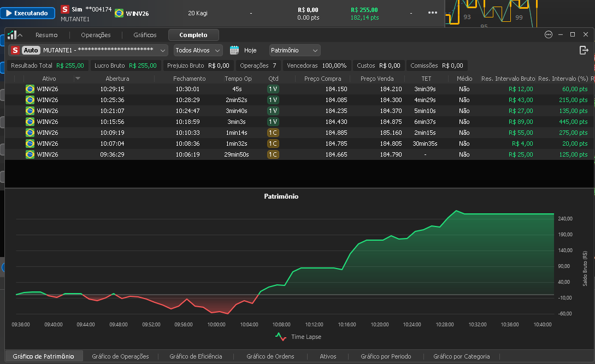The height and width of the screenshot is (364, 595).
Task: Click the Executando play button
Action: [x=27, y=13]
